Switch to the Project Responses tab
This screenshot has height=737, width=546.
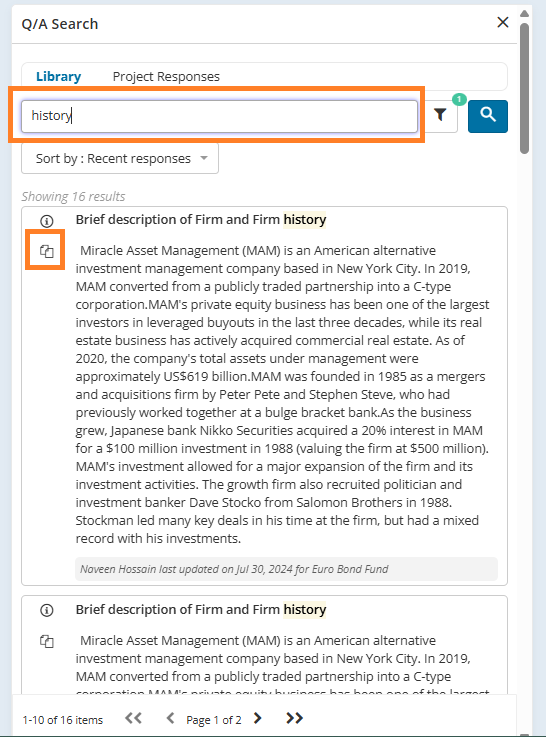tap(166, 77)
